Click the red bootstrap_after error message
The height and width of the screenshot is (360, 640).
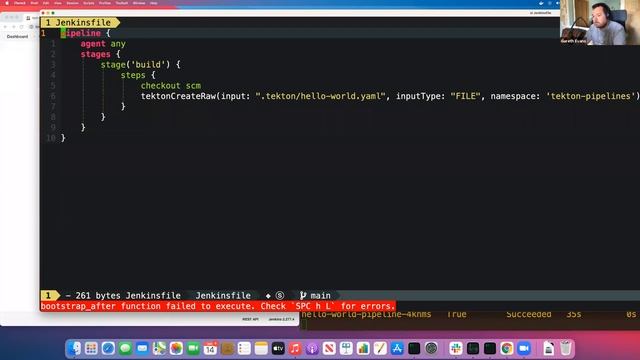coord(218,306)
